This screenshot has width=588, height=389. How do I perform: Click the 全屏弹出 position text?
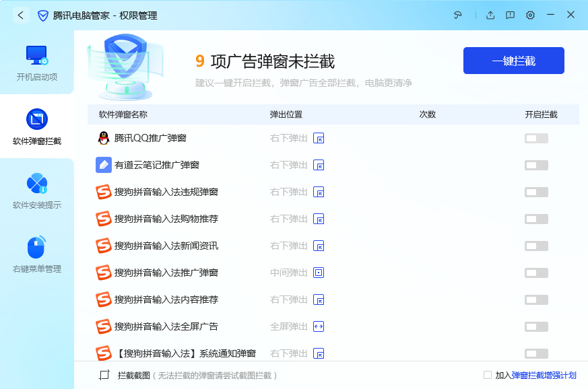coord(289,327)
